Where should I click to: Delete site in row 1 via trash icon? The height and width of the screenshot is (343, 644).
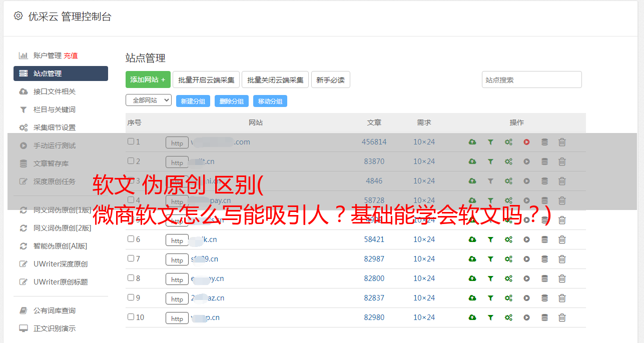click(x=562, y=142)
